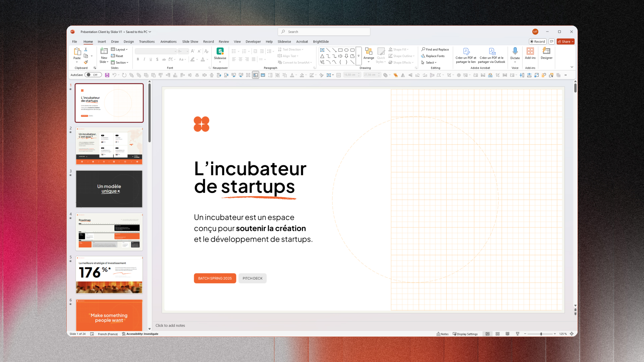Viewport: 644px width, 362px height.
Task: Toggle Underline formatting
Action: click(151, 59)
